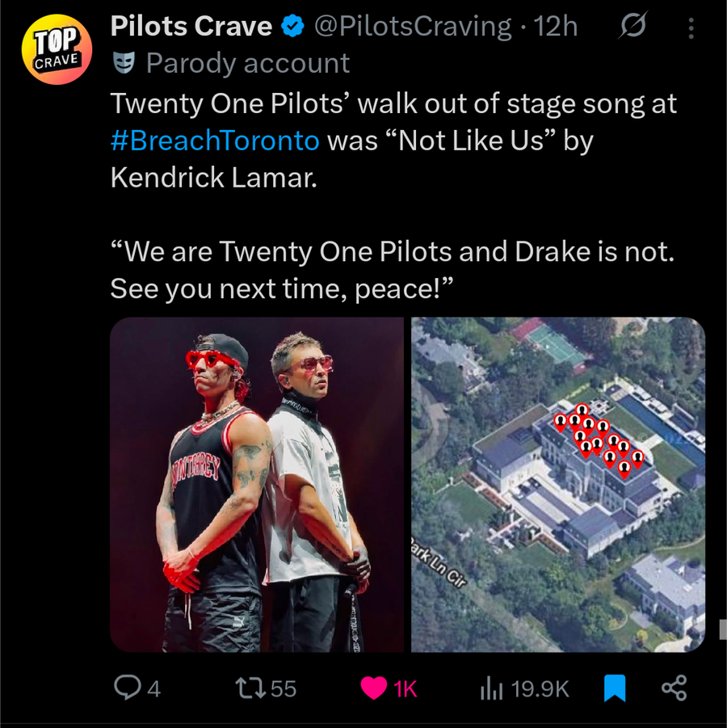The height and width of the screenshot is (728, 727).
Task: Click the parody account mask icon
Action: tap(124, 63)
